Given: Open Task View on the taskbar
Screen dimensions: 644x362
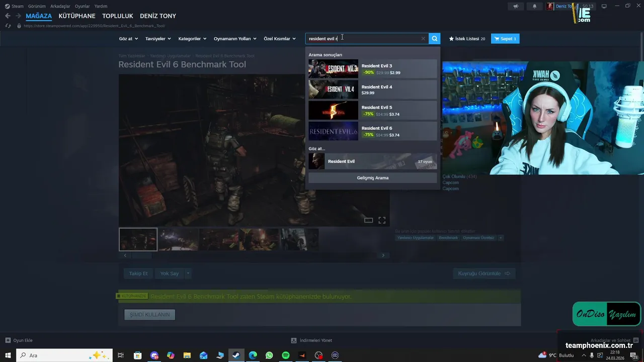Looking at the screenshot, I should point(121,355).
